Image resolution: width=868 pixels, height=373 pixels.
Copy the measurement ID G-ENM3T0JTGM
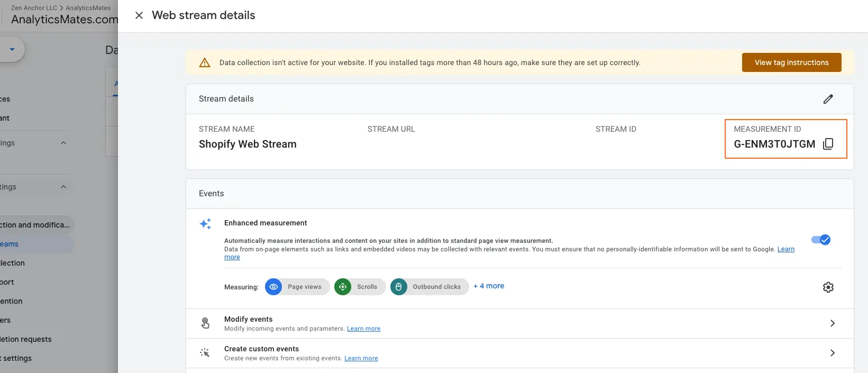coord(828,144)
